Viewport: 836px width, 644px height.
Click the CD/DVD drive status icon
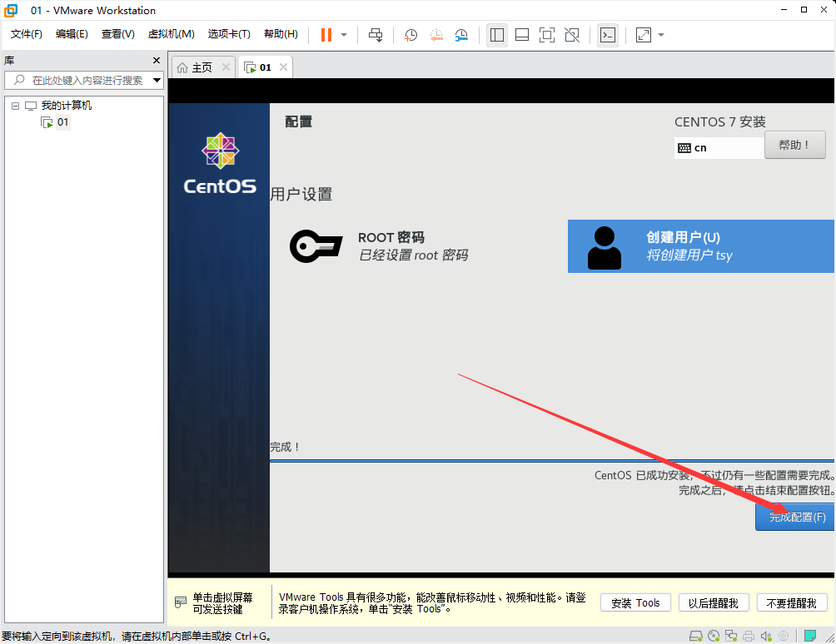714,636
